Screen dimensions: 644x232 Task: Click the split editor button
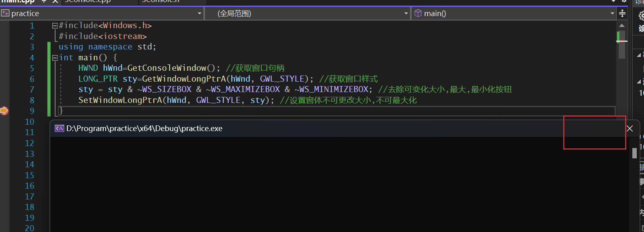[622, 13]
